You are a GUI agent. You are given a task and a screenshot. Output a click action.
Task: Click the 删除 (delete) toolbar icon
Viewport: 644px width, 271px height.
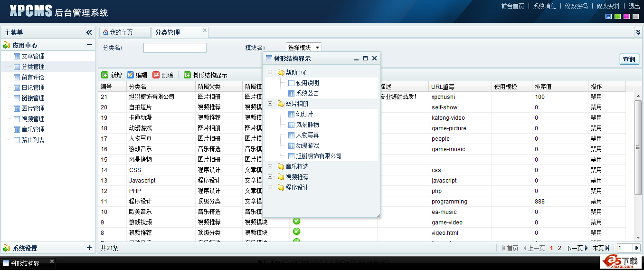click(156, 75)
